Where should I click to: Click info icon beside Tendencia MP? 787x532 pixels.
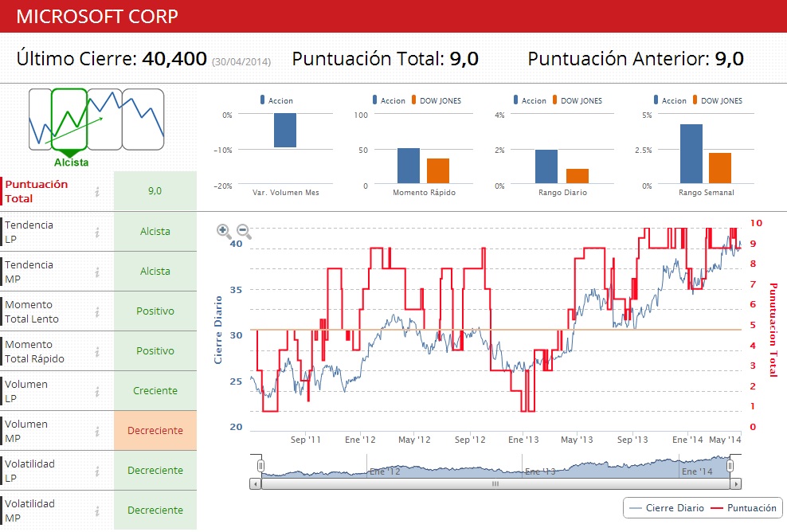coord(97,272)
